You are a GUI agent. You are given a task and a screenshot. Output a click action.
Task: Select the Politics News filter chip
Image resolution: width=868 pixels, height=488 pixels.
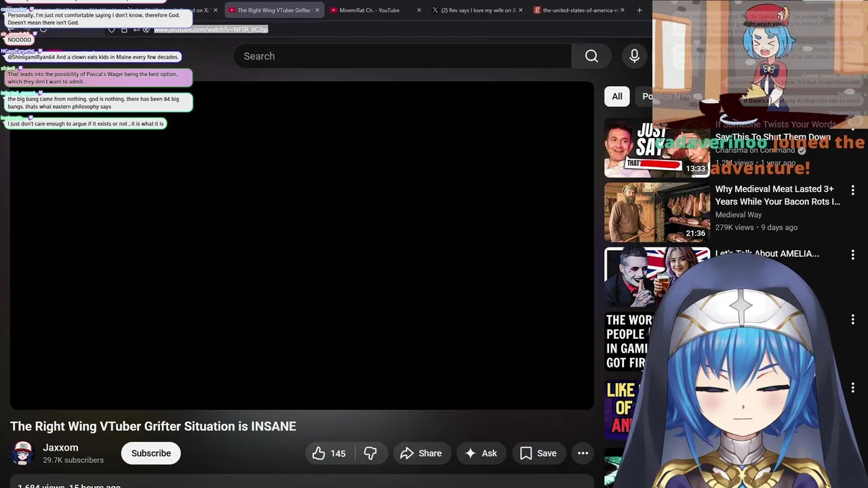tap(668, 96)
